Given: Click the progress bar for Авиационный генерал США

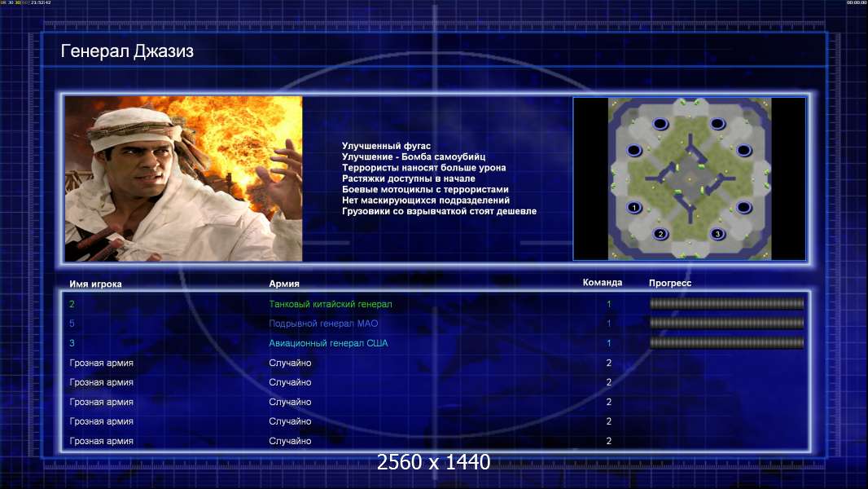Looking at the screenshot, I should 726,343.
